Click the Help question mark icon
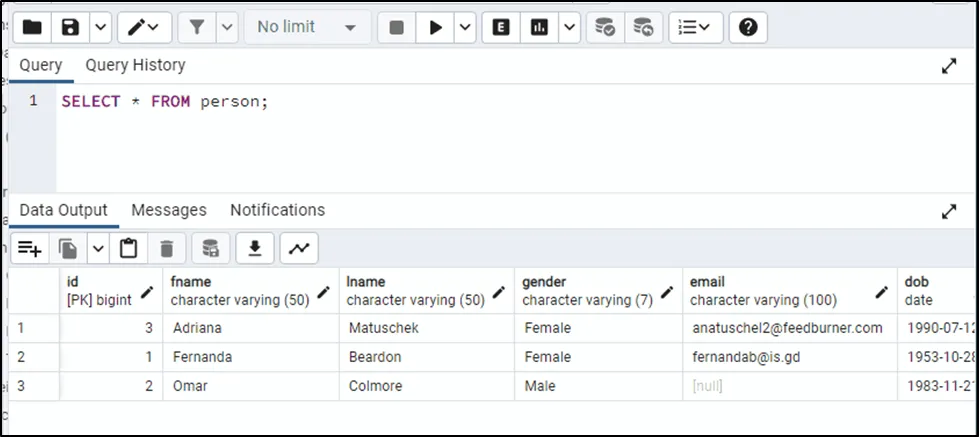Screen dimensions: 979x437 click(747, 27)
